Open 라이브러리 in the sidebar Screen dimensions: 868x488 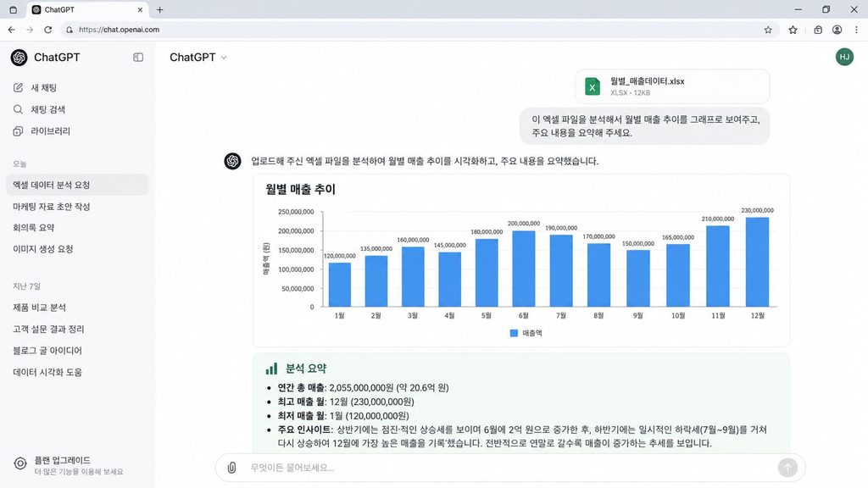tap(77, 131)
